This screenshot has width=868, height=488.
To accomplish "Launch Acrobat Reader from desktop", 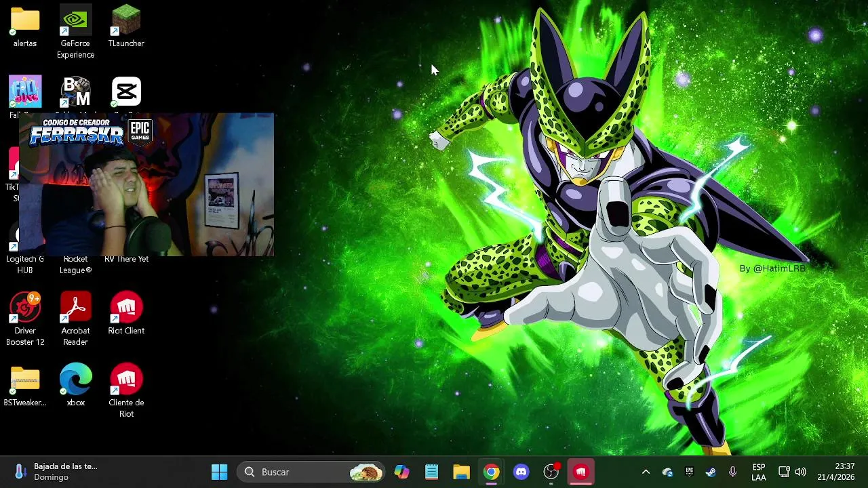I will [x=75, y=319].
